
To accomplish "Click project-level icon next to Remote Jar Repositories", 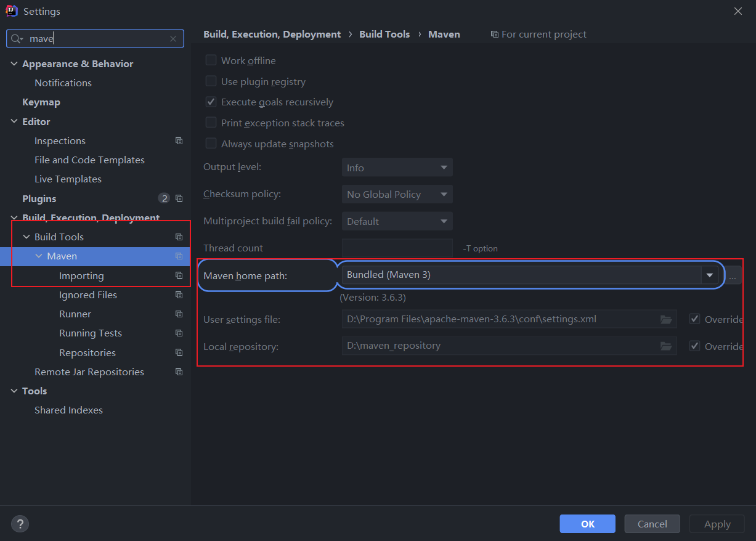I will click(179, 372).
